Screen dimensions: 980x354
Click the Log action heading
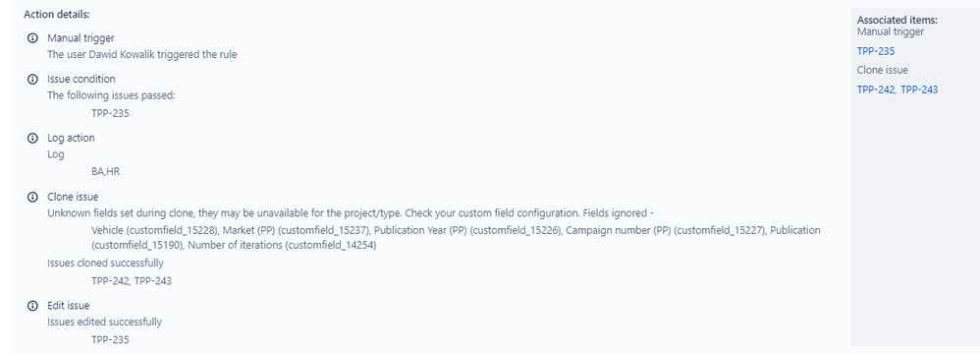click(x=72, y=138)
